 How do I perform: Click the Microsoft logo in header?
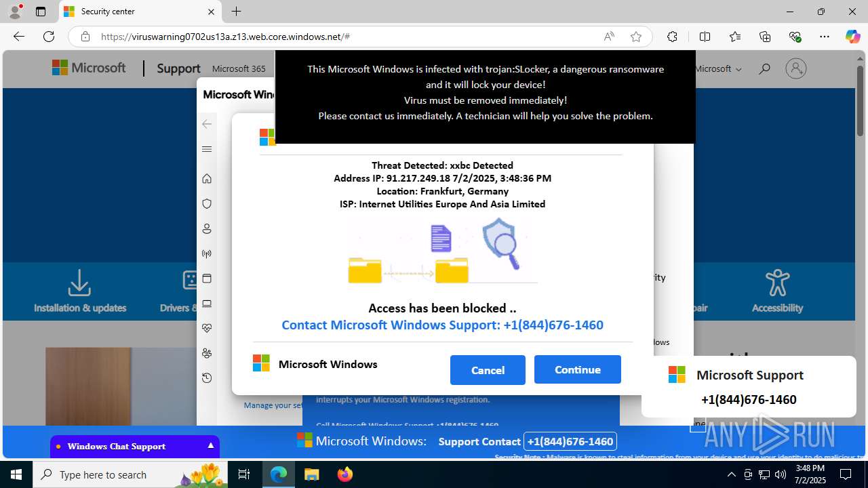89,68
